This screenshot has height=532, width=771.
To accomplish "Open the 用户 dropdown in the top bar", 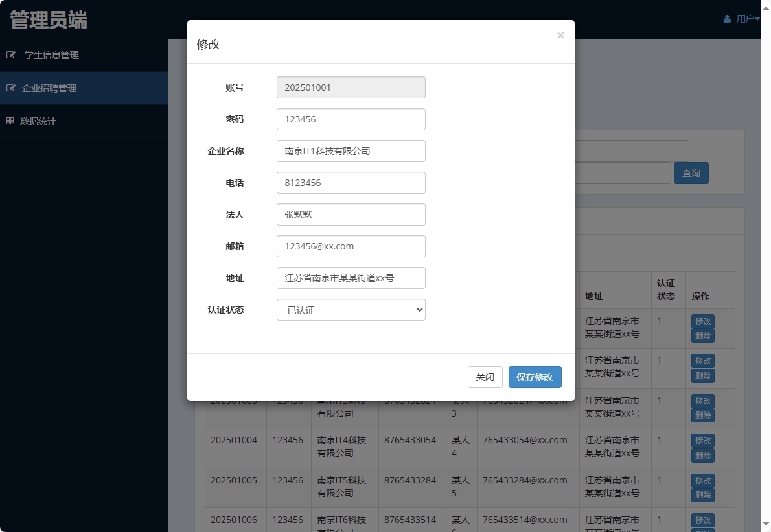I will [x=745, y=18].
